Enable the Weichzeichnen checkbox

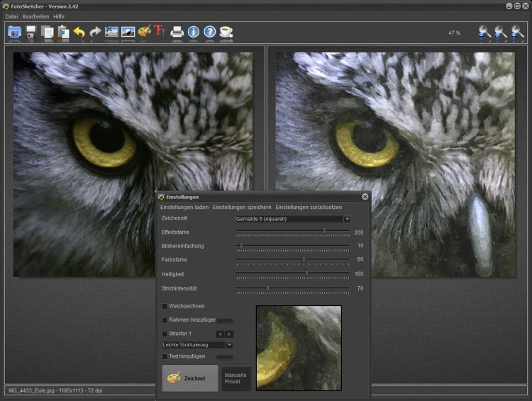click(x=165, y=306)
